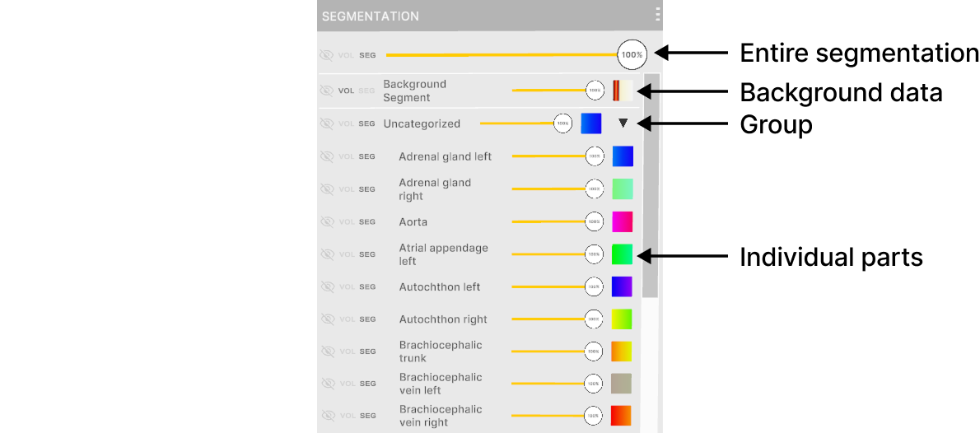The width and height of the screenshot is (980, 433).
Task: Click the Uncategorized group label
Action: tap(422, 123)
